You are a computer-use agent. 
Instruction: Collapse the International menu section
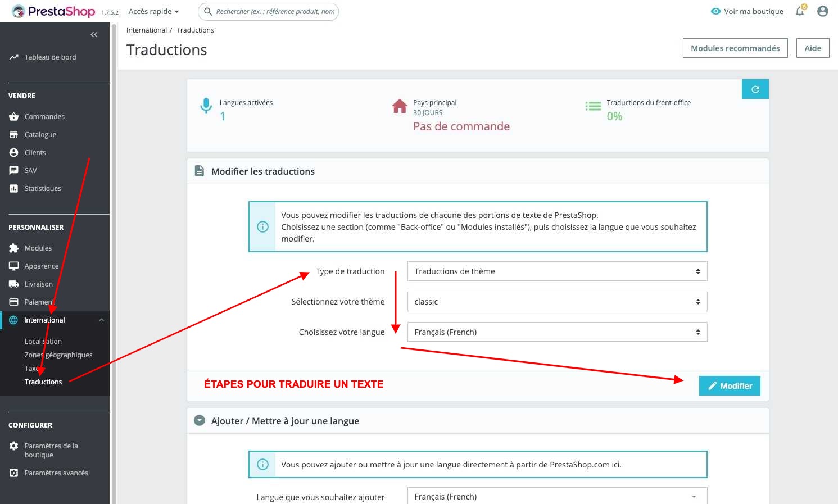[101, 320]
